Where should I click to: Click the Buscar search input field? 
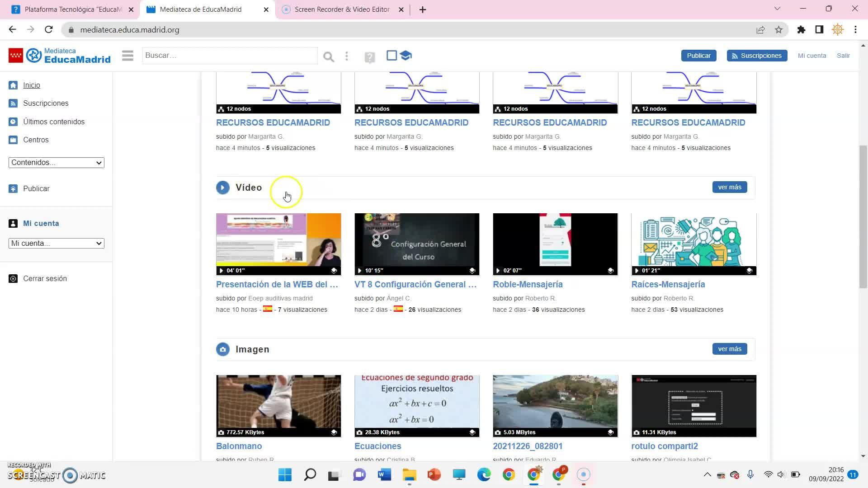(x=229, y=56)
